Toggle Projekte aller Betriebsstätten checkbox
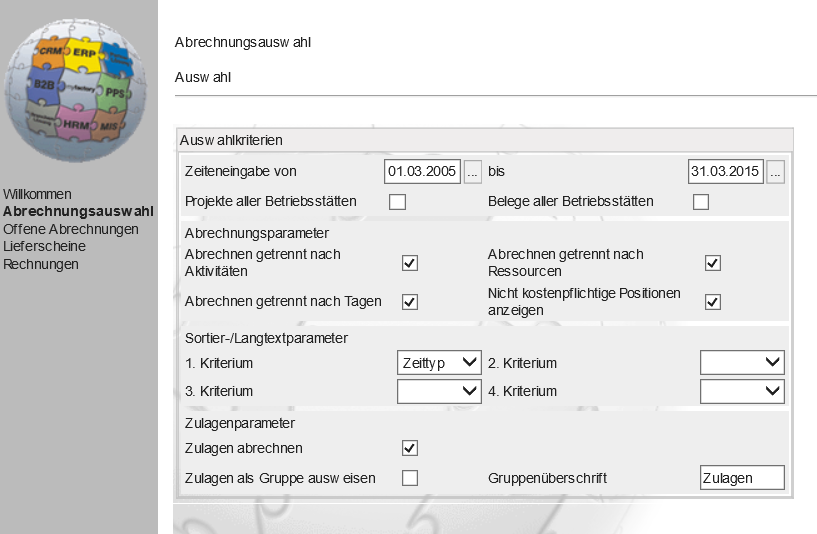 pos(398,202)
